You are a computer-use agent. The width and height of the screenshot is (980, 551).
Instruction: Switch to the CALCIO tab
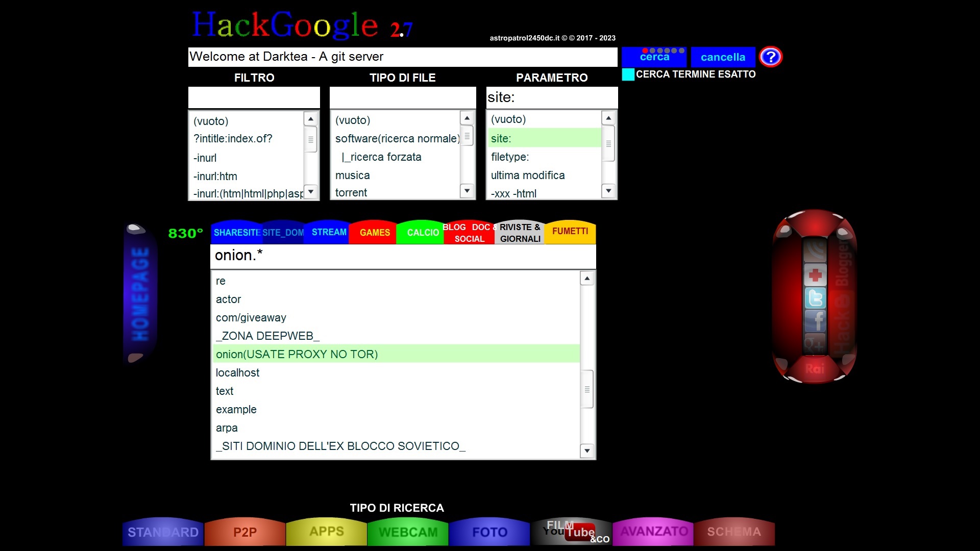pyautogui.click(x=421, y=233)
